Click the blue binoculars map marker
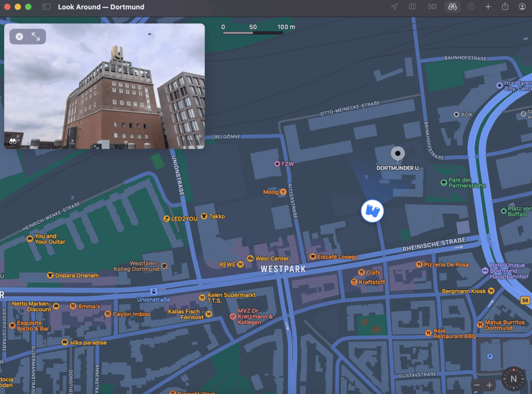Image resolution: width=532 pixels, height=394 pixels. [x=372, y=211]
